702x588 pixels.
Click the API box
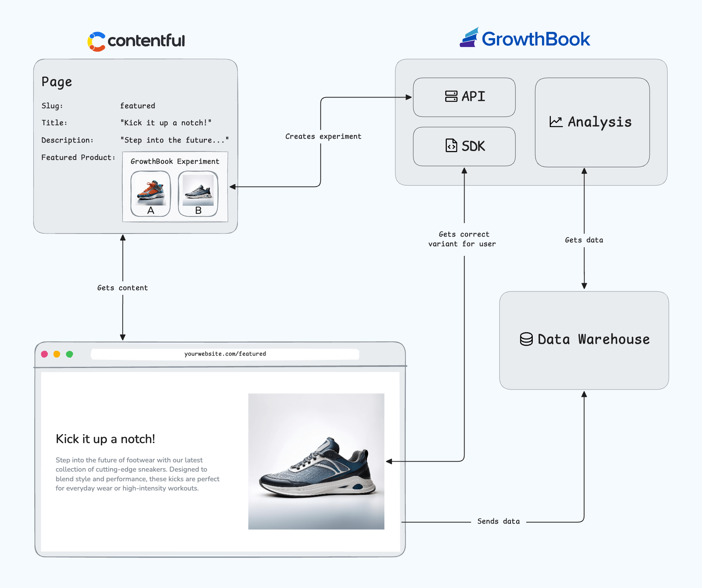(x=464, y=97)
